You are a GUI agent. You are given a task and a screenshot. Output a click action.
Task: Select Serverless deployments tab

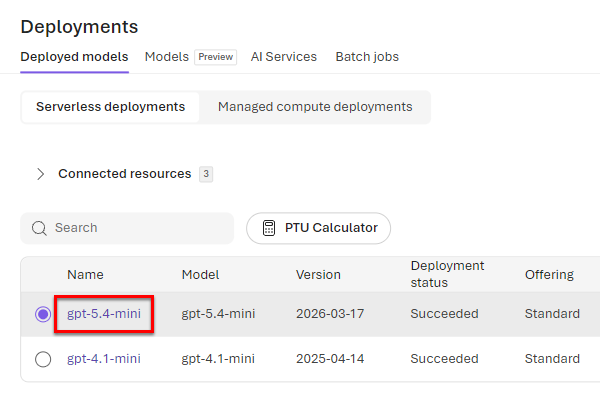110,107
